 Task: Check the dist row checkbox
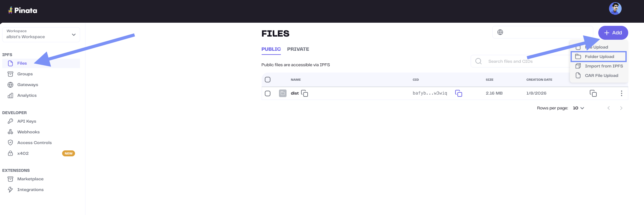pyautogui.click(x=268, y=93)
